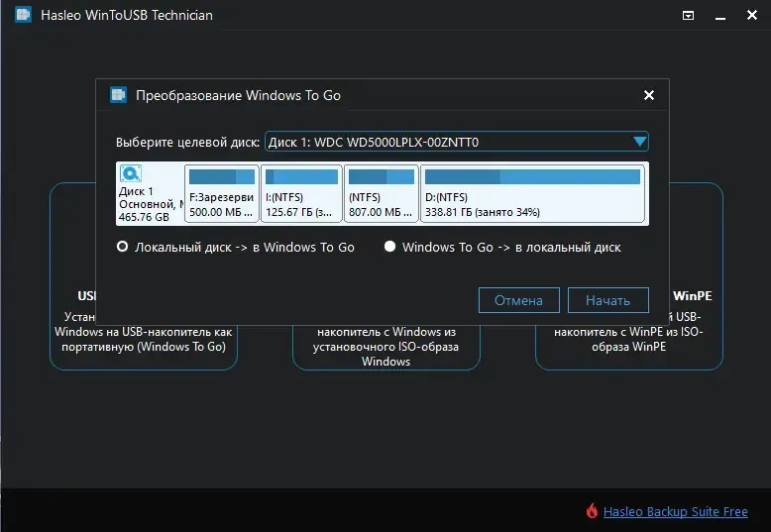
Task: Select Локальный диск -> в Windows To Go option
Action: [236, 247]
